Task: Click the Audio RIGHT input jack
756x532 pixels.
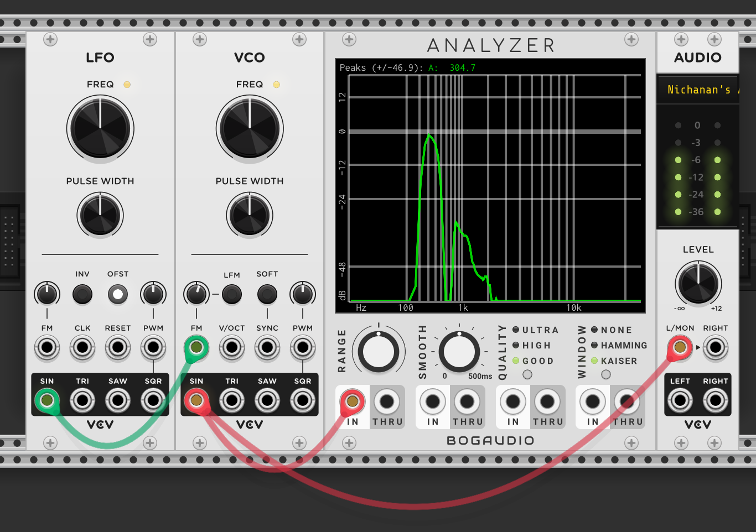Action: click(x=716, y=348)
